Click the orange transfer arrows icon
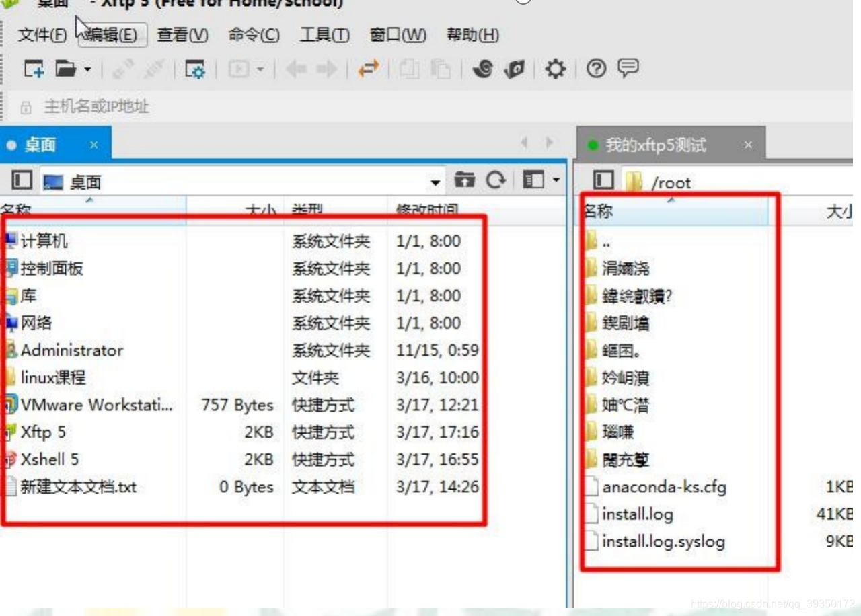 (x=369, y=69)
